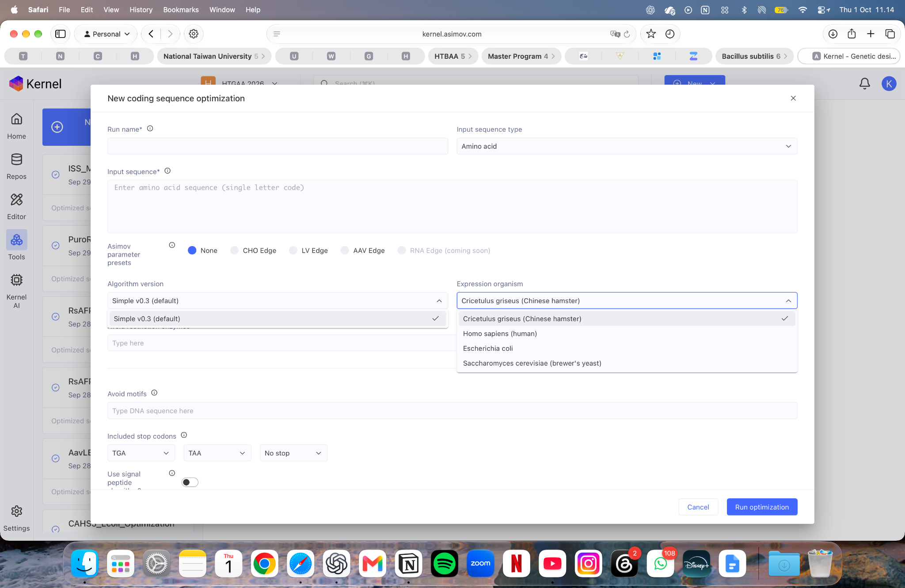
Task: Click the amino acid sequence text area
Action: pos(452,206)
